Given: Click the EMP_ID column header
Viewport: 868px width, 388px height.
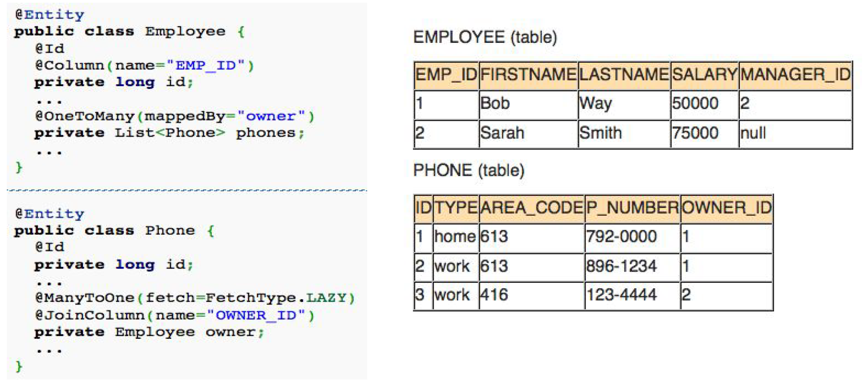Looking at the screenshot, I should [x=446, y=75].
